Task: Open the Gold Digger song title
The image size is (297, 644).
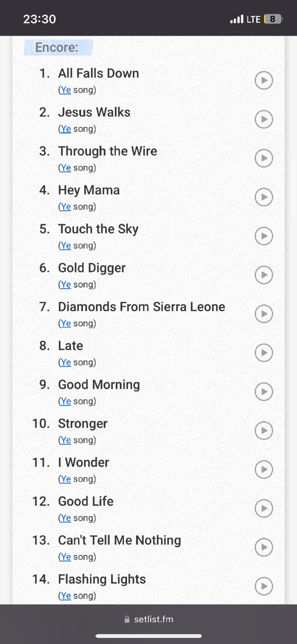Action: coord(92,268)
